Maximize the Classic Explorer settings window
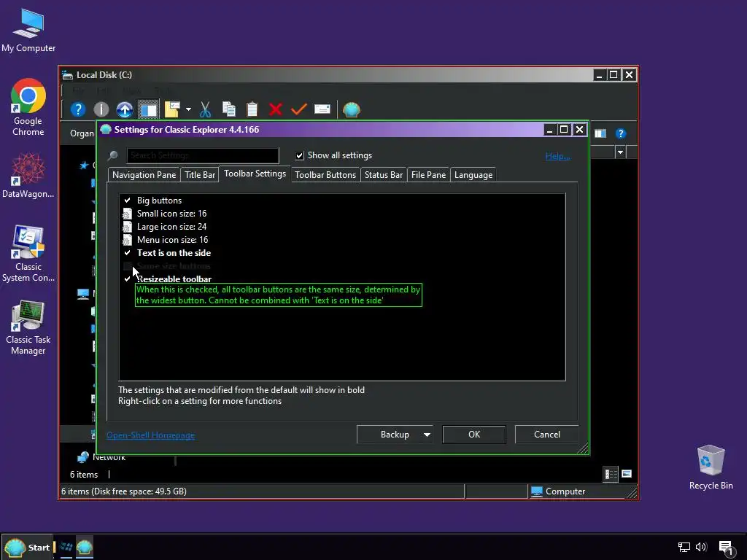Image resolution: width=747 pixels, height=560 pixels. coord(564,130)
